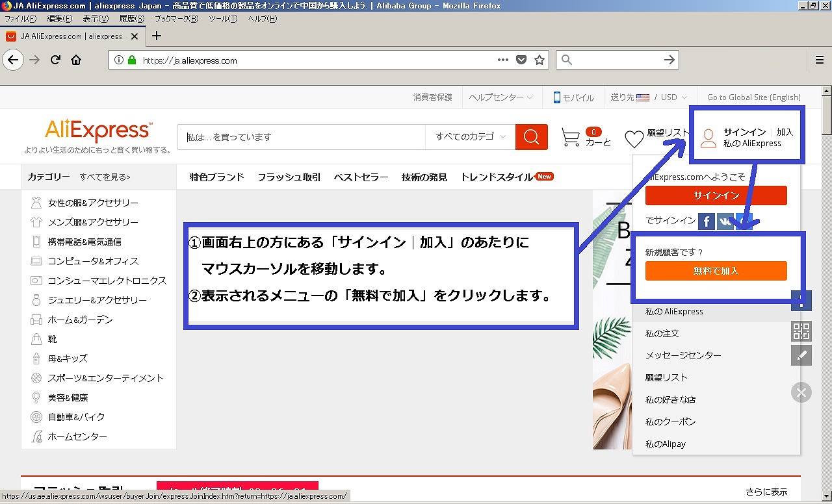
Task: Open メッセージセンター in account menu
Action: tap(683, 355)
